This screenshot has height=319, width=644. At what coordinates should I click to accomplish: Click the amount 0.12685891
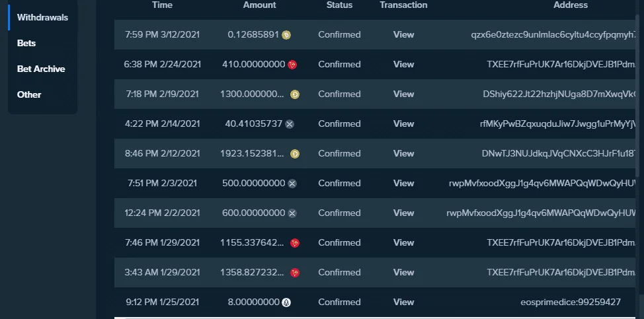pos(253,35)
